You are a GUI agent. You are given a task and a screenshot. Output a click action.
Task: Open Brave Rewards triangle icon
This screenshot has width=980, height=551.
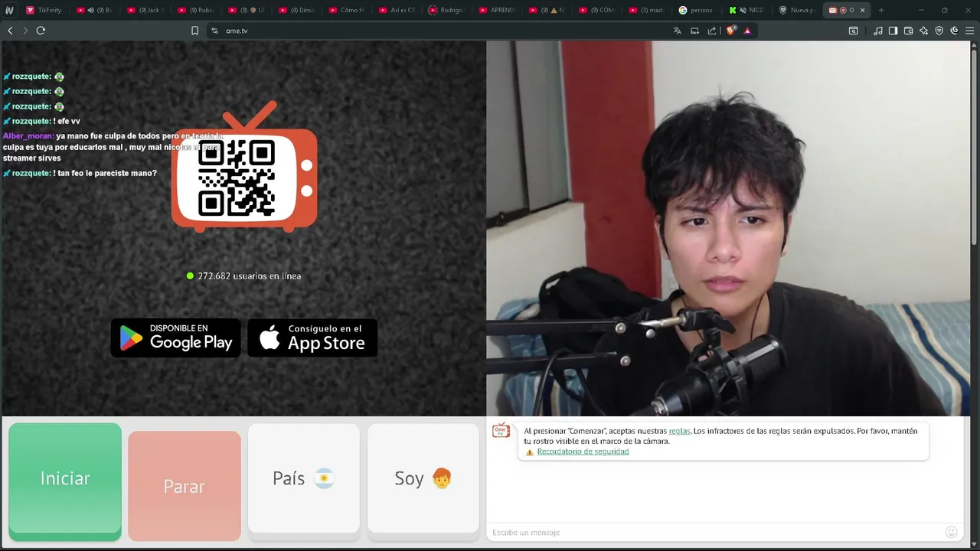pos(747,31)
